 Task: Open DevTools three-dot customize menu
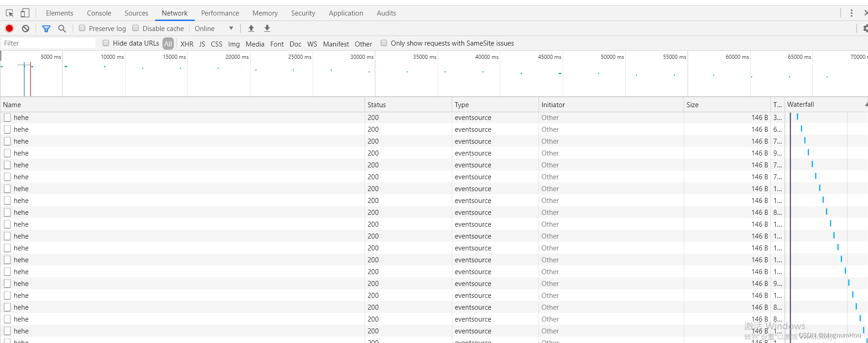852,13
